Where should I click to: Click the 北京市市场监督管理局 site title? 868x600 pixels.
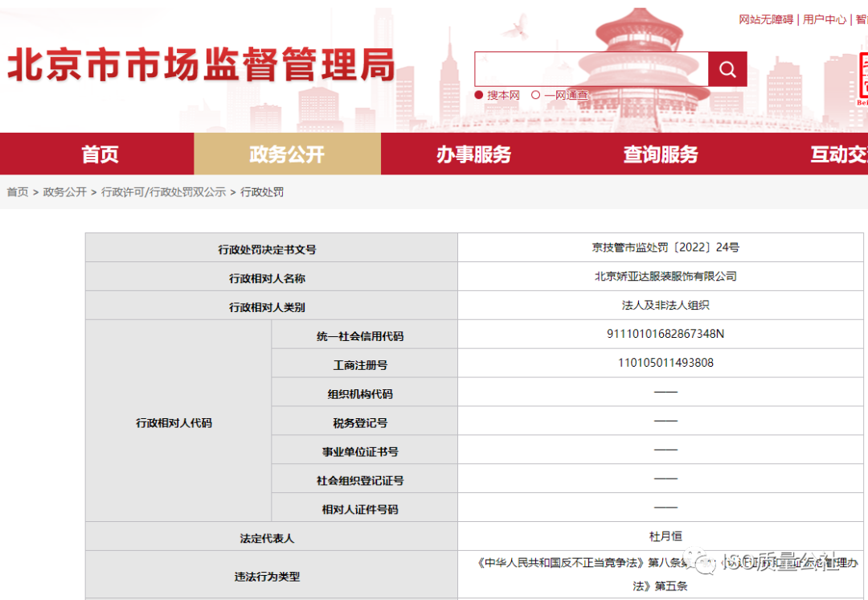point(201,65)
